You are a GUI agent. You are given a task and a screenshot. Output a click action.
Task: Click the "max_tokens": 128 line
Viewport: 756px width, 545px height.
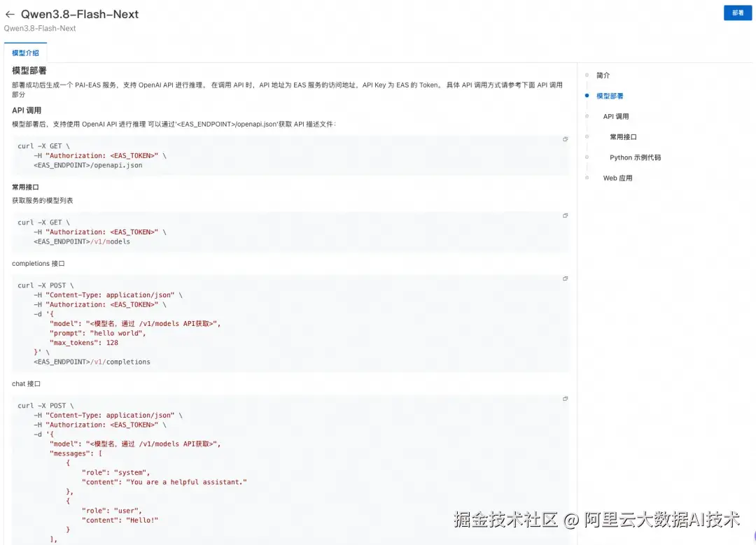[83, 343]
